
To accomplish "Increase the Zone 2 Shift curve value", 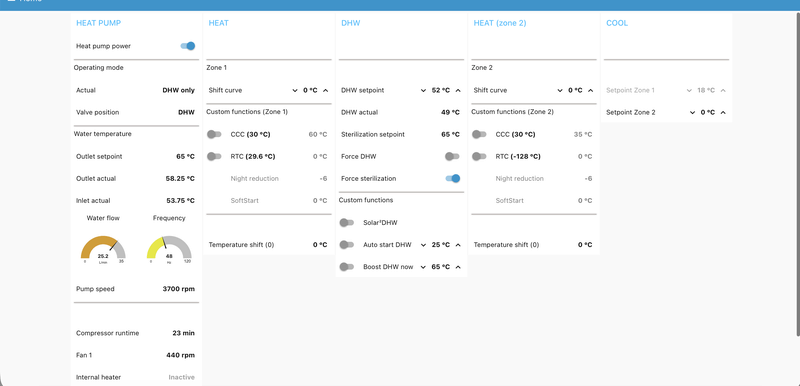I will coord(591,90).
